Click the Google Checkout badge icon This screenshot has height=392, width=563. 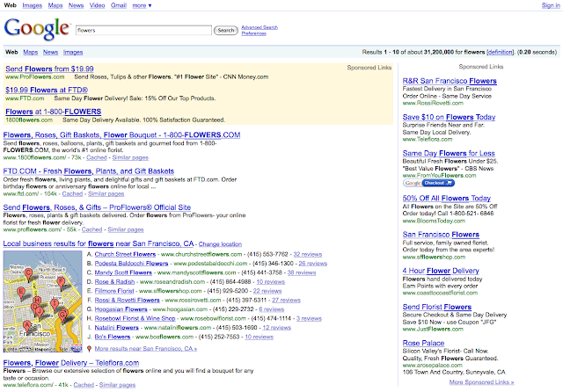point(428,183)
